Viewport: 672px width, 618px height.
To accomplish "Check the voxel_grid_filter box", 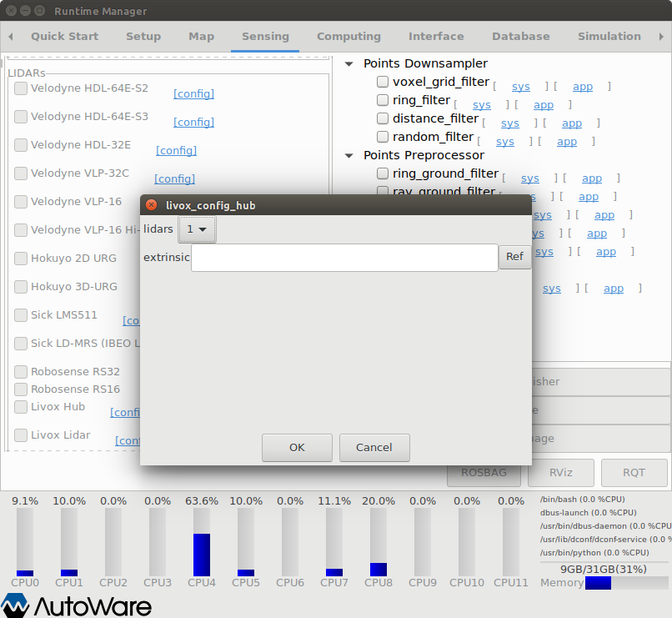I will 383,82.
